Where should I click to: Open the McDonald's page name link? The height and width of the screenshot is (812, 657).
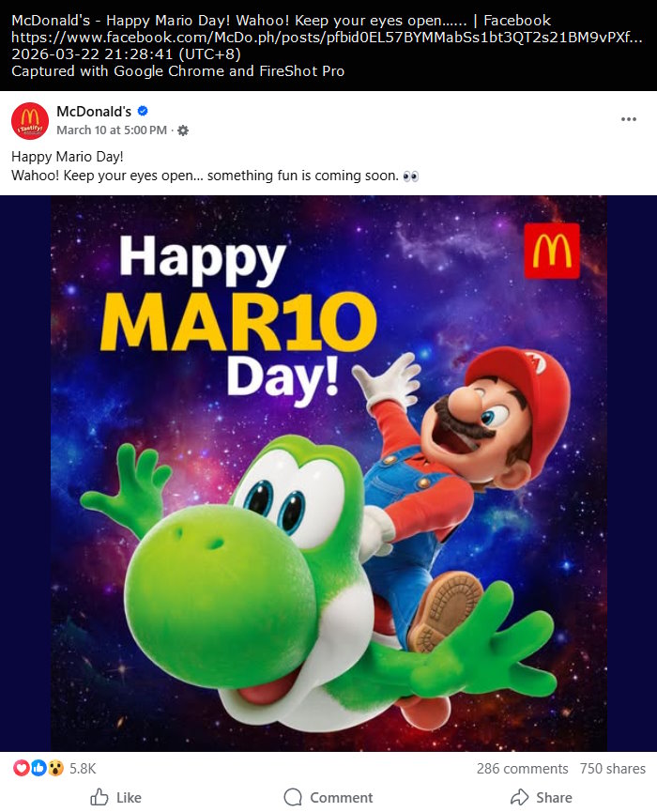pyautogui.click(x=94, y=110)
